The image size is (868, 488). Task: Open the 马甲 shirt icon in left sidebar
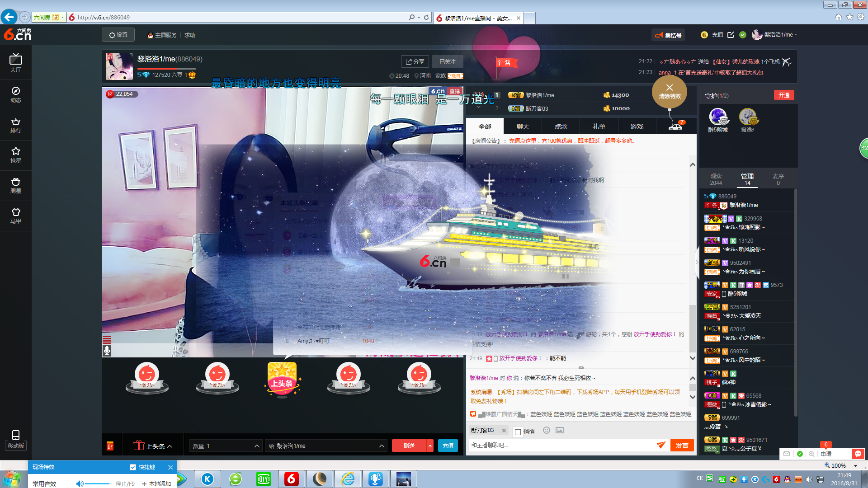tap(16, 216)
